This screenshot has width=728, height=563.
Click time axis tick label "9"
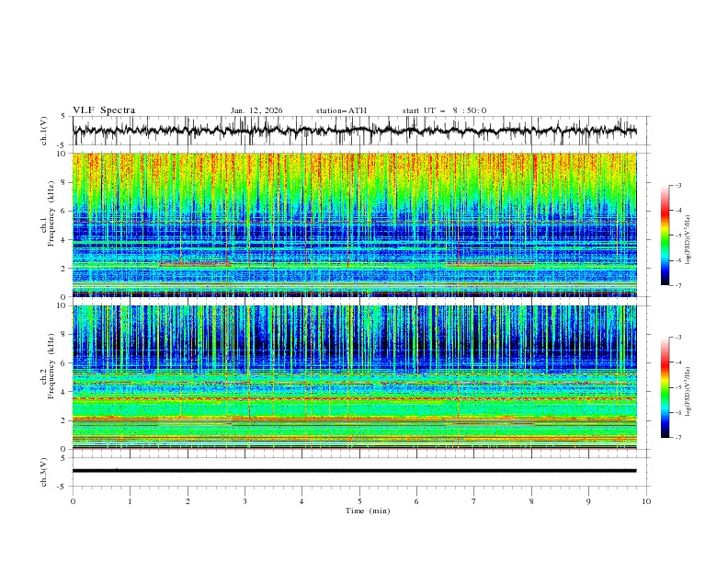pos(588,501)
